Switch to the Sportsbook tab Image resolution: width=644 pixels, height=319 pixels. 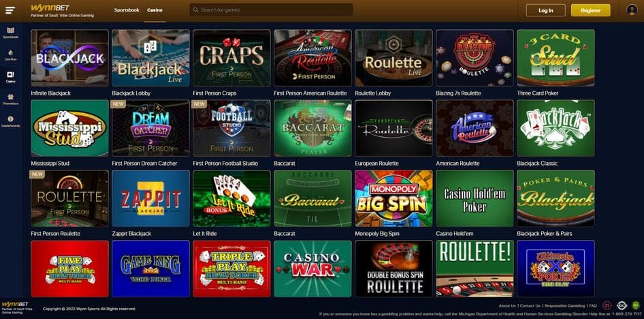coord(127,10)
